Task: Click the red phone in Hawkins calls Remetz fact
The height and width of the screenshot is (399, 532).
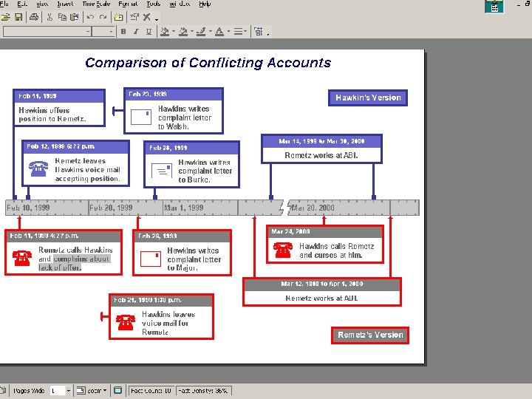Action: click(283, 250)
